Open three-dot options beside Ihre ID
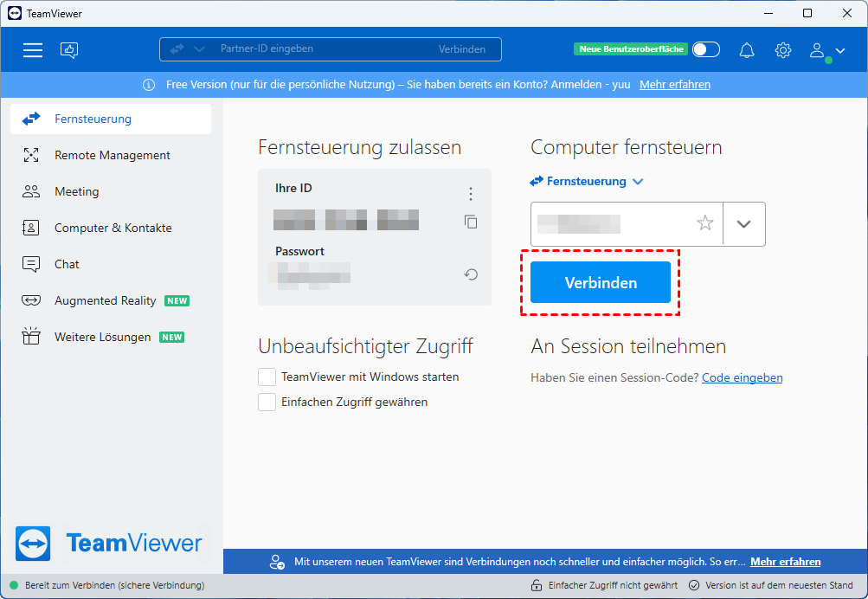 point(471,194)
